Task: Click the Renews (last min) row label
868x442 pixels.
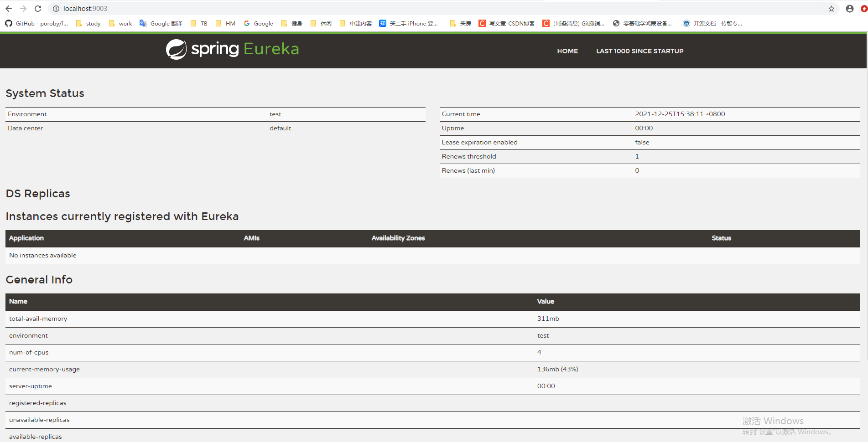Action: click(x=468, y=170)
